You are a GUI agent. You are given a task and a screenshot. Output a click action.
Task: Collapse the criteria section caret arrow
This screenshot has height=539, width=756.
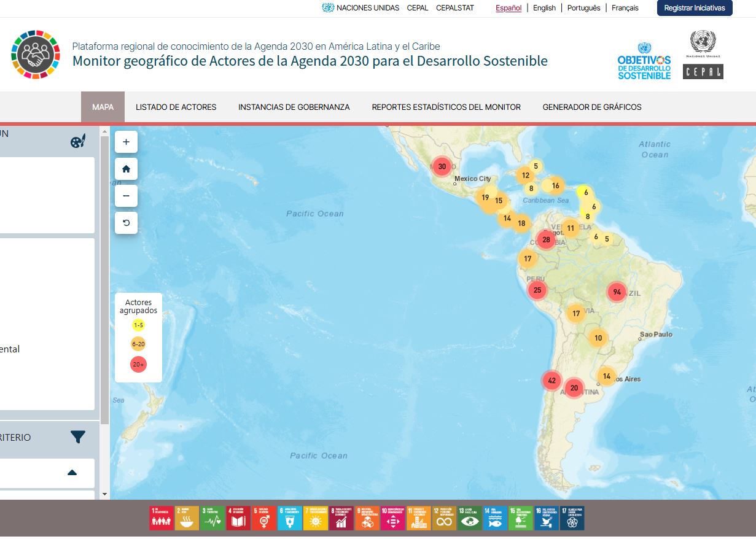pyautogui.click(x=72, y=473)
